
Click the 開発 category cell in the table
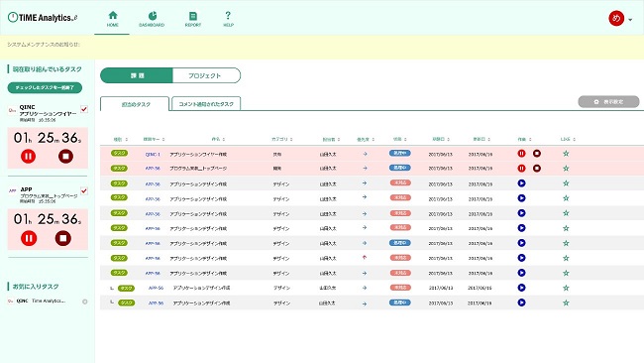(x=277, y=169)
